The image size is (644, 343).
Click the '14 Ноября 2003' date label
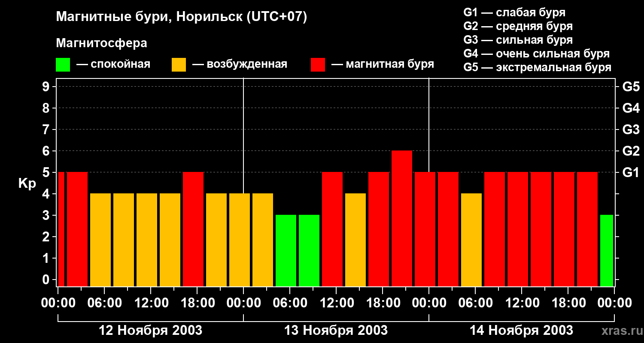521,330
